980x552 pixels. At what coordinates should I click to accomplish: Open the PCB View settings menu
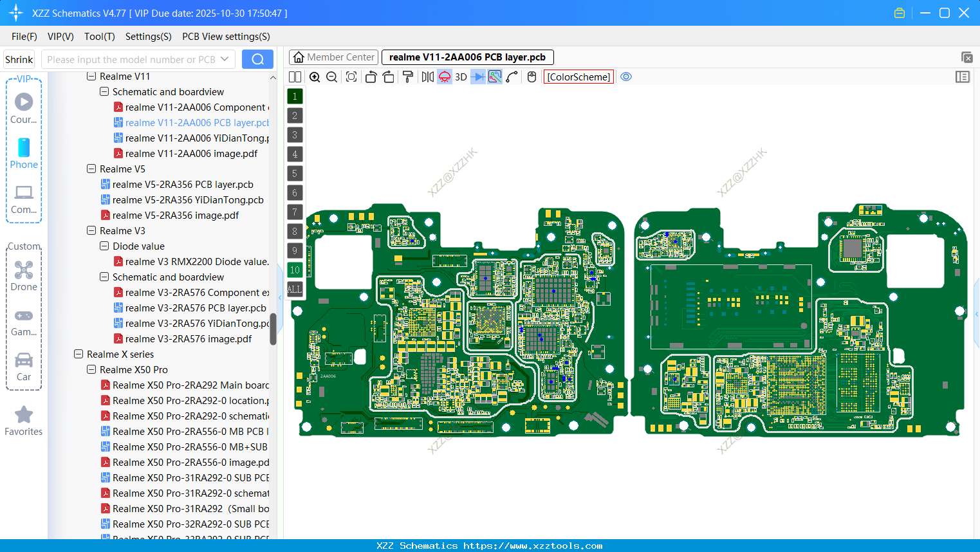coord(226,37)
